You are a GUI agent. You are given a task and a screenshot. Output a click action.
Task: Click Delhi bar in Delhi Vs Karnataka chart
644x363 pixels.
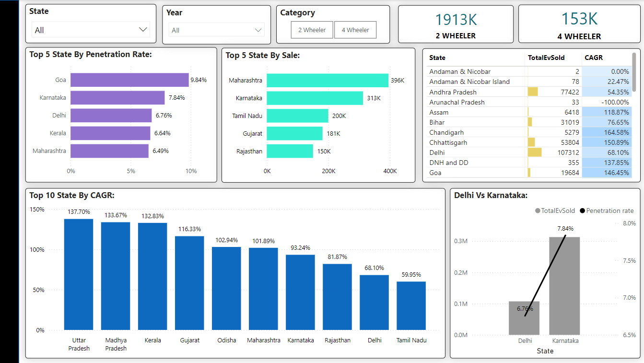click(x=524, y=318)
